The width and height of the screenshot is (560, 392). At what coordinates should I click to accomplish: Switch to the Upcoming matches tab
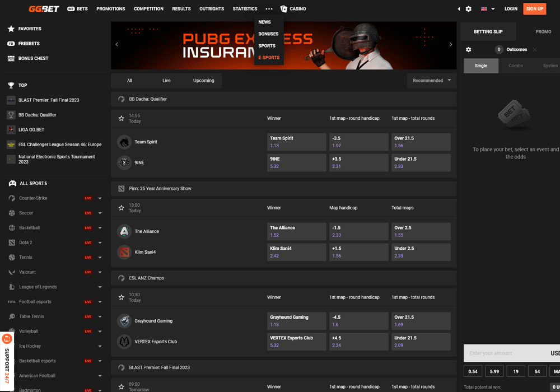(x=204, y=81)
